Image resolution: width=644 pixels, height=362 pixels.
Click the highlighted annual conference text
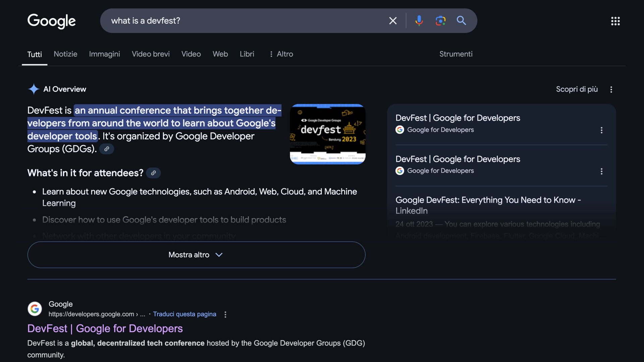click(x=154, y=123)
